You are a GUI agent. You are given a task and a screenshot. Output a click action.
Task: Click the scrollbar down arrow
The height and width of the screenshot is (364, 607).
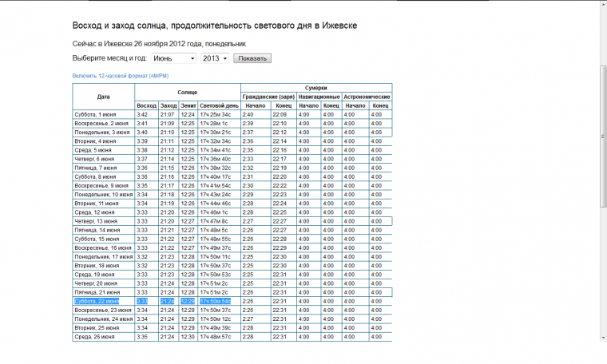pyautogui.click(x=601, y=359)
